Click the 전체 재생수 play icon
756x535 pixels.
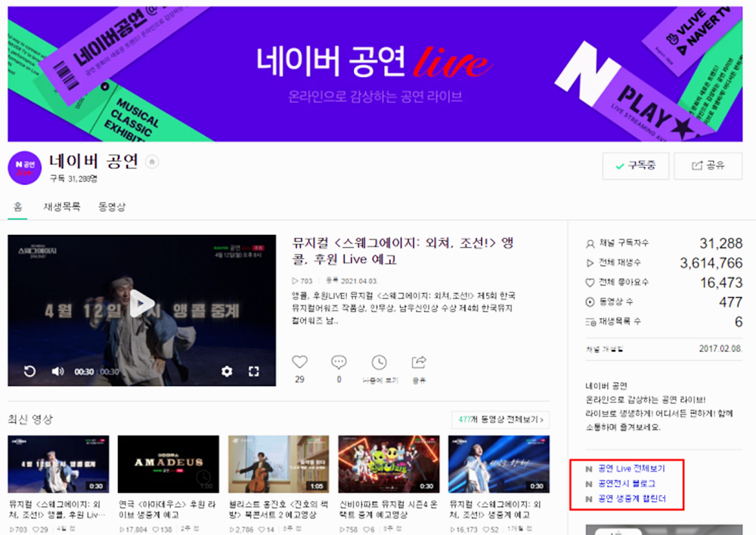[590, 263]
